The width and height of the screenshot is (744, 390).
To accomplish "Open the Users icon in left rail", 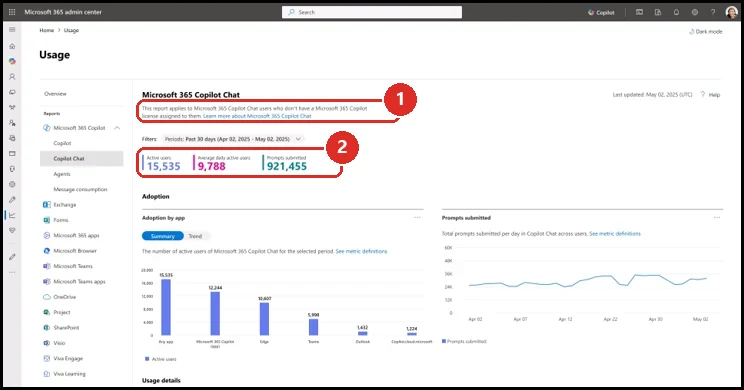I will point(12,76).
